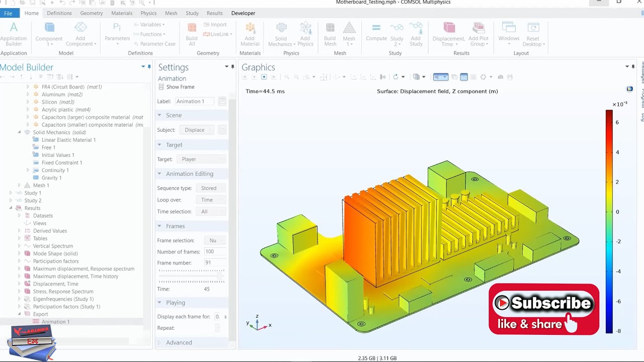644x362 pixels.
Task: Collapse the Solid Mechanics tree node
Action: (x=20, y=132)
